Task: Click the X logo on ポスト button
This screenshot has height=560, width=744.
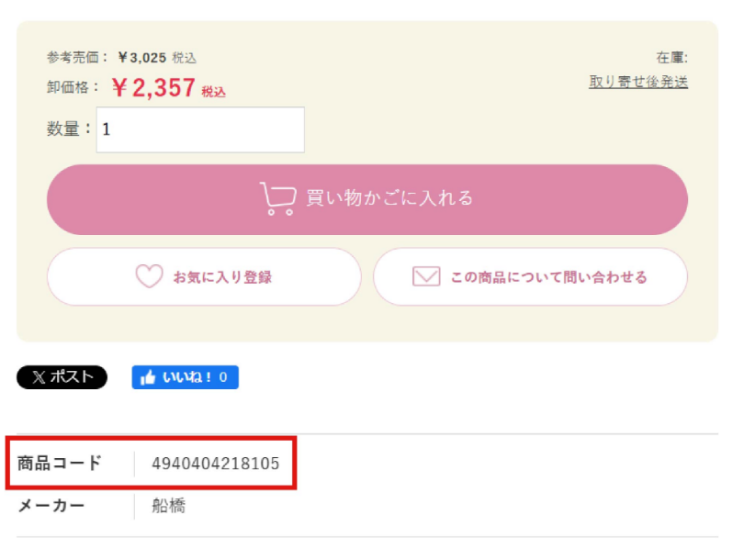Action: (x=38, y=377)
